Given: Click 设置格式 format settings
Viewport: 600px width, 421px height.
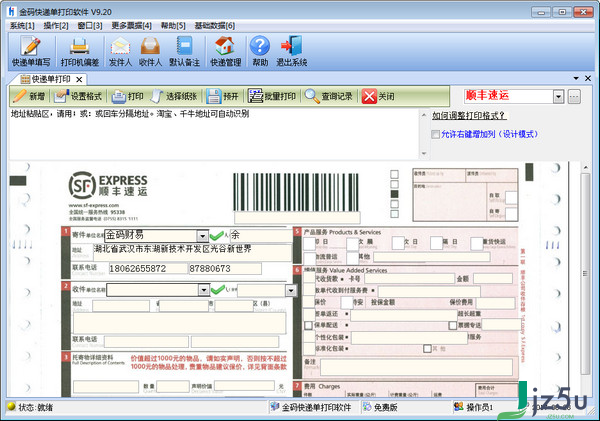Looking at the screenshot, I should tap(78, 96).
